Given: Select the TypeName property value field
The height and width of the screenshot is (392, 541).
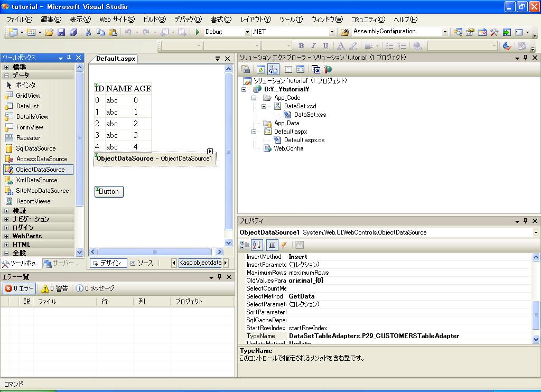Looking at the screenshot, I should click(x=409, y=336).
